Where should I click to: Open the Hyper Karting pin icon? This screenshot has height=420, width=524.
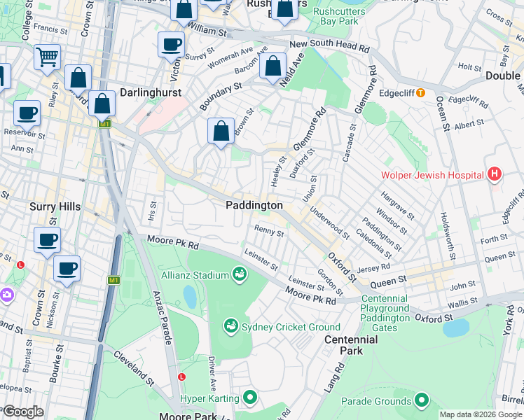(250, 398)
